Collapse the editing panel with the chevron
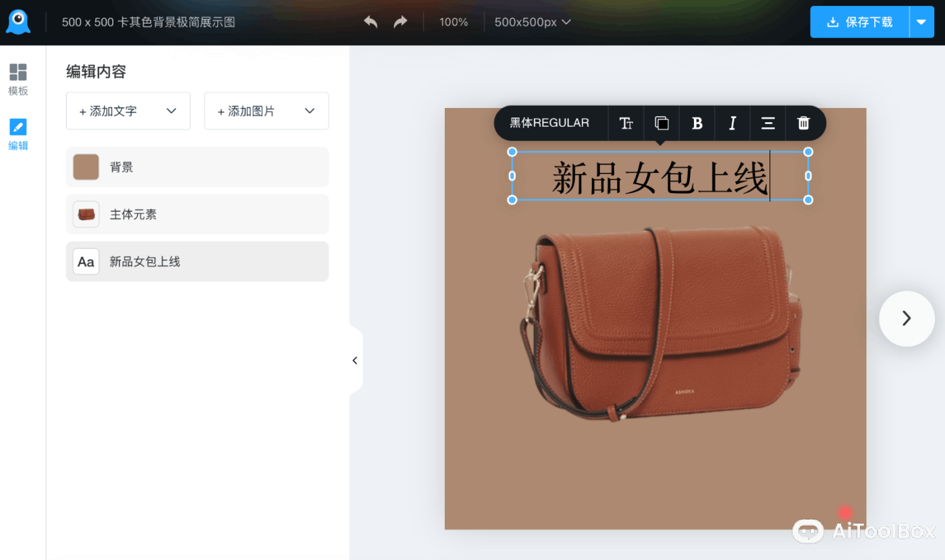 coord(354,360)
